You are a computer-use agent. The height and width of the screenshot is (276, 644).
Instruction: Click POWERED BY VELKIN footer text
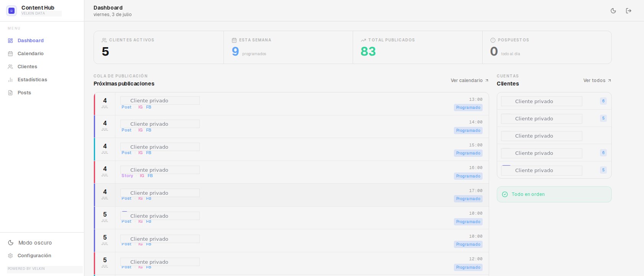click(26, 269)
